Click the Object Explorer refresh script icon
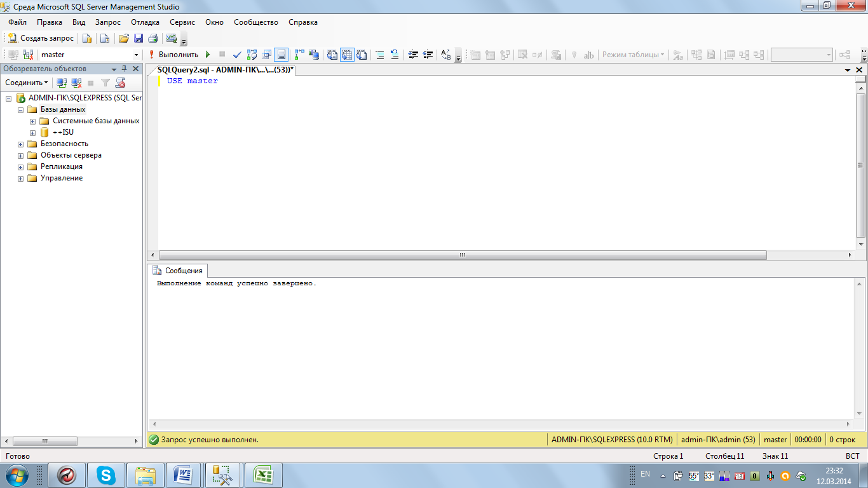868x488 pixels. 120,83
